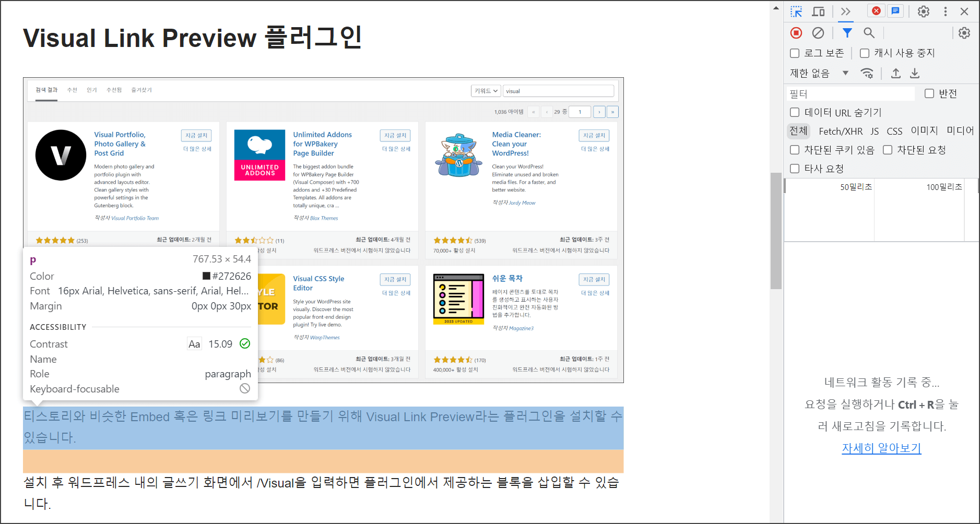Open the blue issues message badge
980x524 pixels.
[895, 11]
